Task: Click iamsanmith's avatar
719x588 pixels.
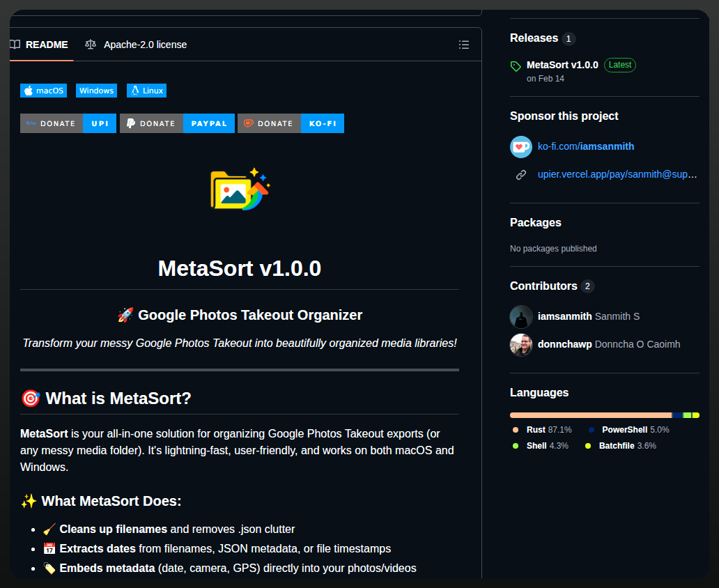Action: (x=521, y=316)
